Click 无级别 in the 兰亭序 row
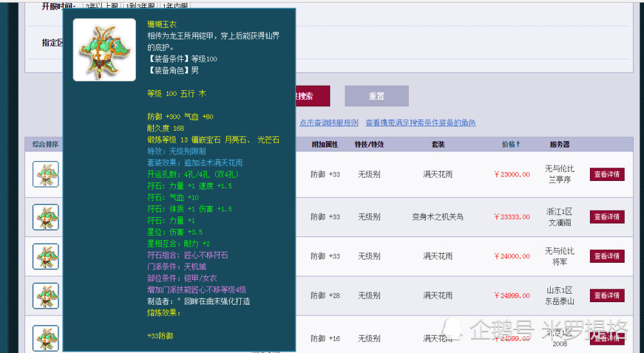This screenshot has height=353, width=644. coord(369,174)
